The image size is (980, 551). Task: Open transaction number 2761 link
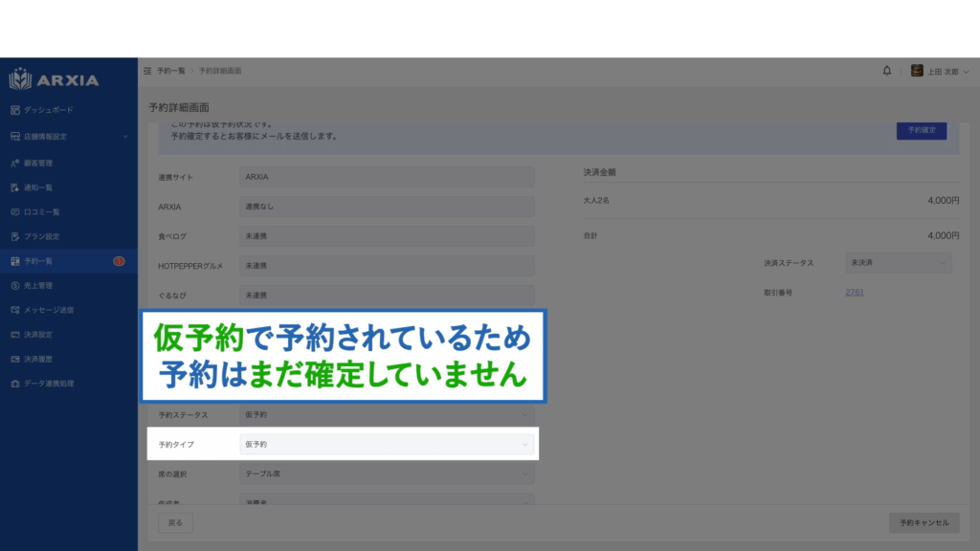(855, 292)
